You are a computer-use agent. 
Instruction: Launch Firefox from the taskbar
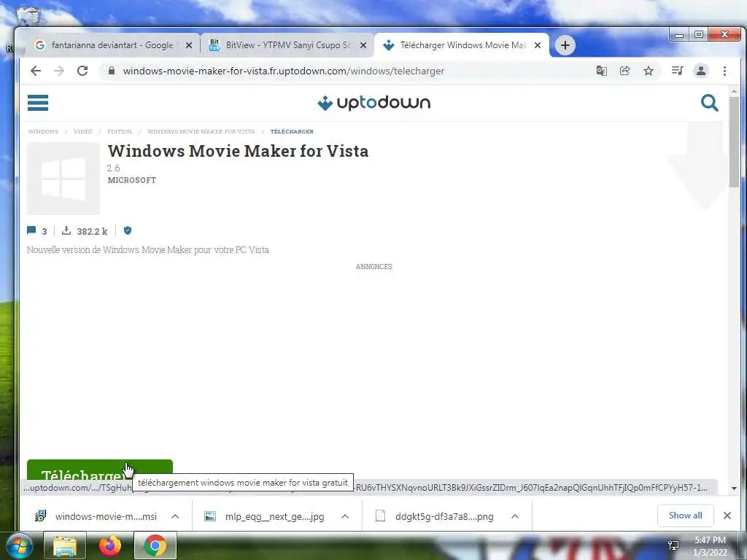pos(110,545)
